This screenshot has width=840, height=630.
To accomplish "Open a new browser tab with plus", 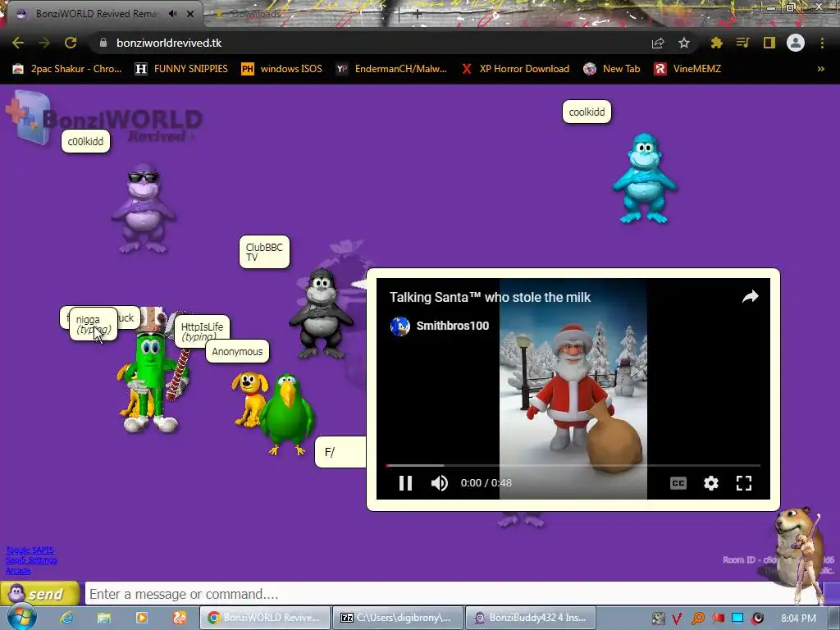I will [418, 15].
